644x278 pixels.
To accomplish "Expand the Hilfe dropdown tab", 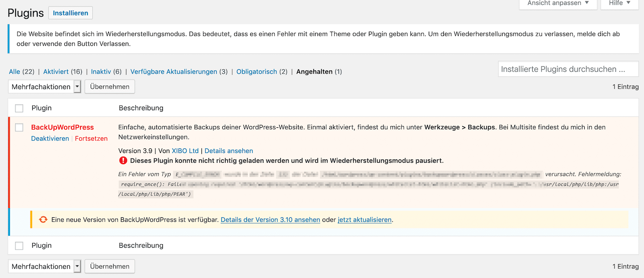I will click(619, 3).
